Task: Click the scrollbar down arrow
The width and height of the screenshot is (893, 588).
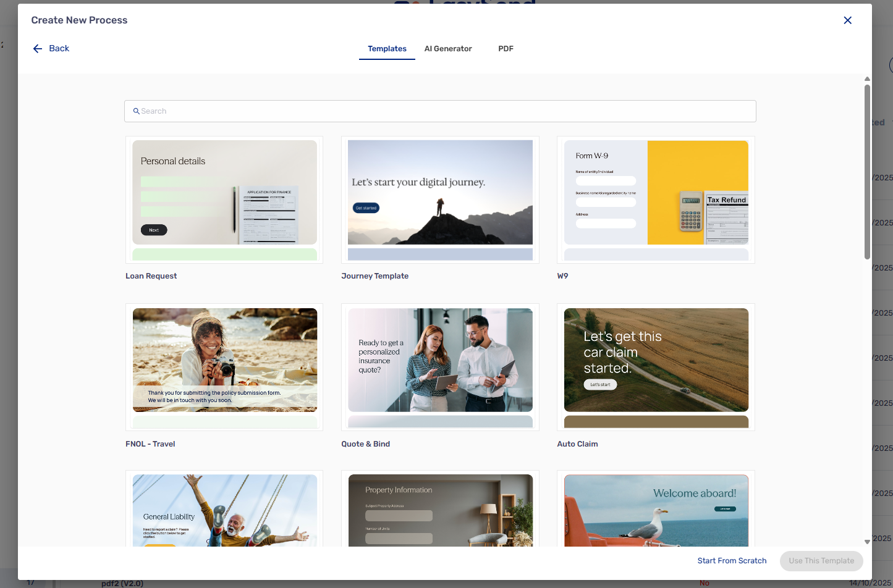Action: [x=867, y=542]
